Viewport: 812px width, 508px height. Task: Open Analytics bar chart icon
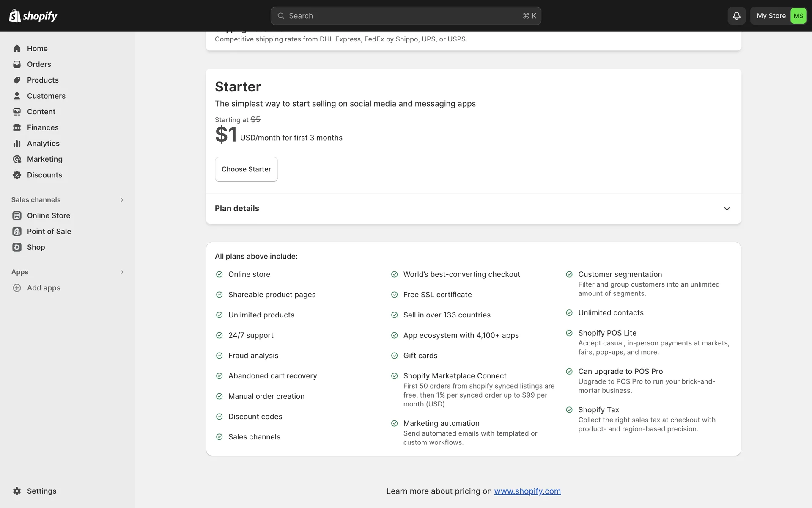(17, 144)
